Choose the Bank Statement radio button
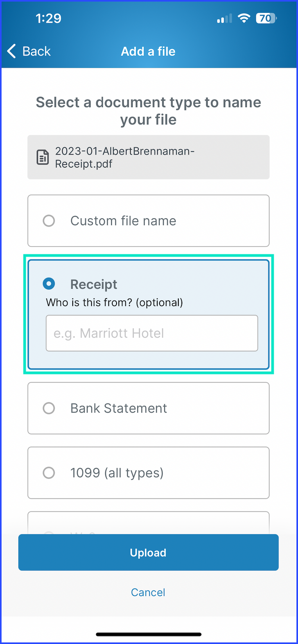 [49, 408]
